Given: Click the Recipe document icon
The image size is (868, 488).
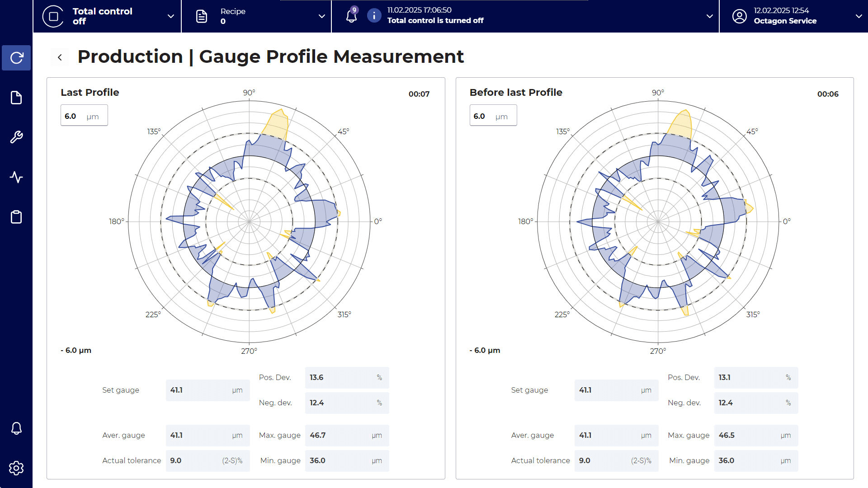Looking at the screenshot, I should click(202, 16).
